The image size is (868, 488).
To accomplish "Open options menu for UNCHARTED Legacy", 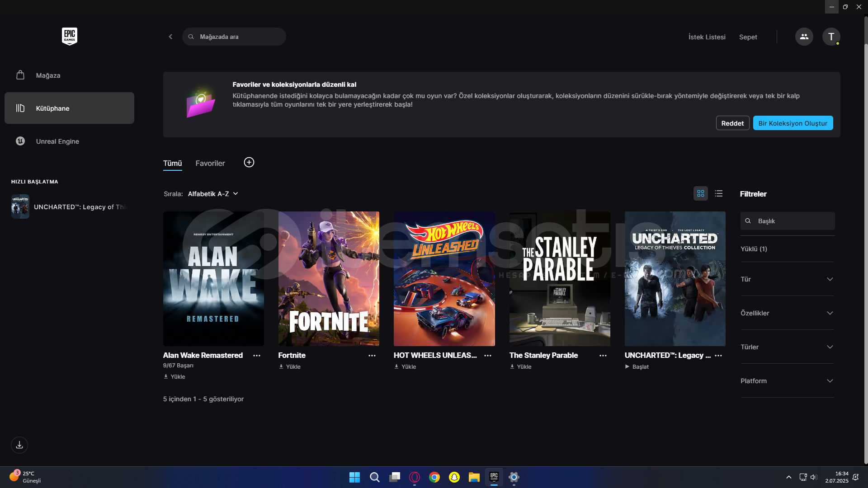I will tap(718, 356).
